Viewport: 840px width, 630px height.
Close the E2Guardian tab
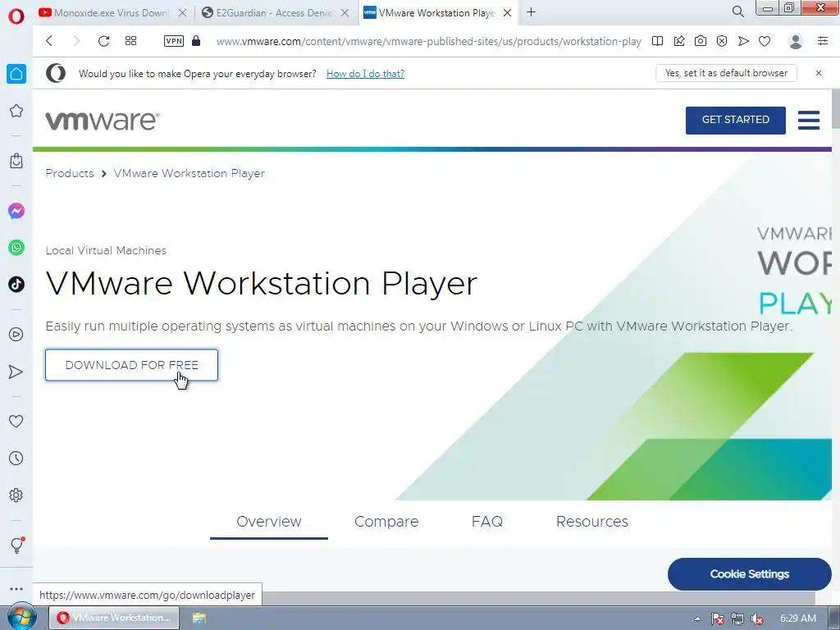click(x=345, y=13)
